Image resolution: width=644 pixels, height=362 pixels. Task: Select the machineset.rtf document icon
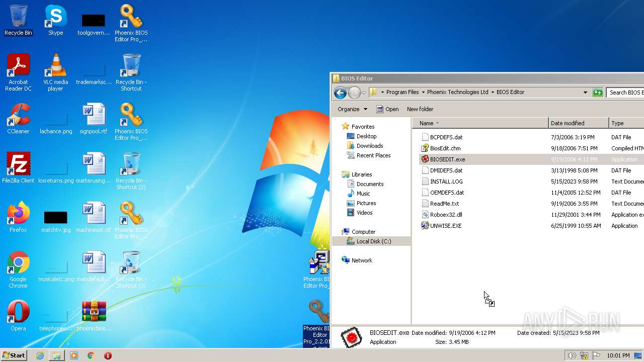coord(94,217)
